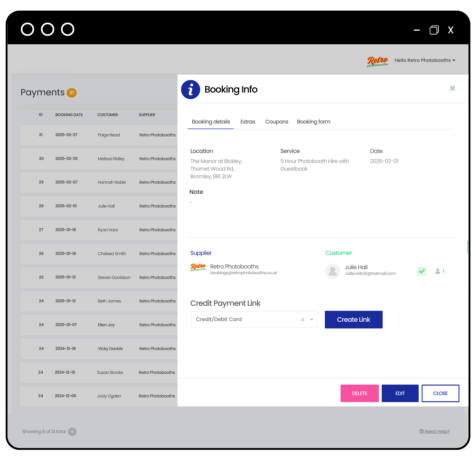Switch to the Coupons tab
Image resolution: width=476 pixels, height=476 pixels.
[276, 122]
